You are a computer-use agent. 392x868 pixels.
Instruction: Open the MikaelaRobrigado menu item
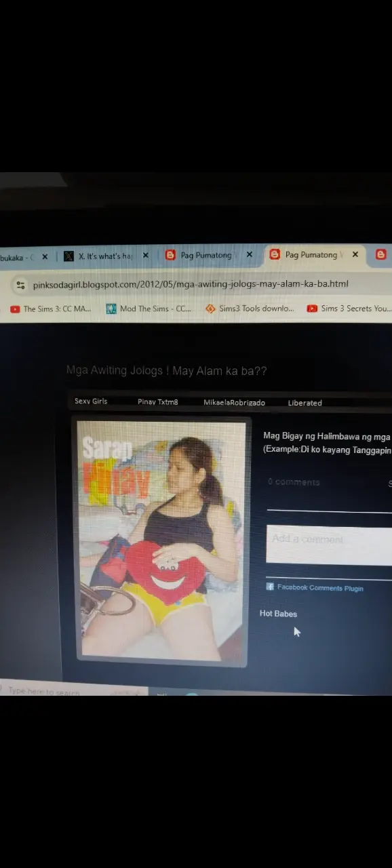pos(234,403)
